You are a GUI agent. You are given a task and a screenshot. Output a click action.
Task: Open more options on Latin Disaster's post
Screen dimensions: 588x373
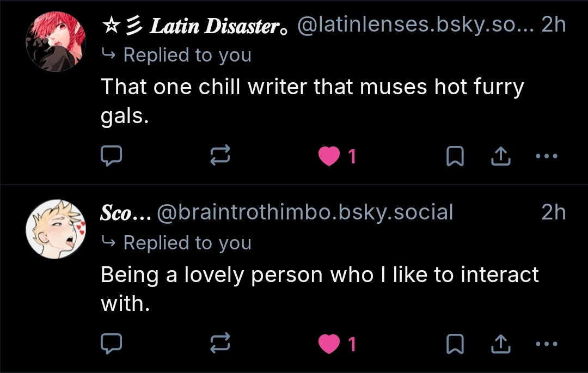pos(546,157)
